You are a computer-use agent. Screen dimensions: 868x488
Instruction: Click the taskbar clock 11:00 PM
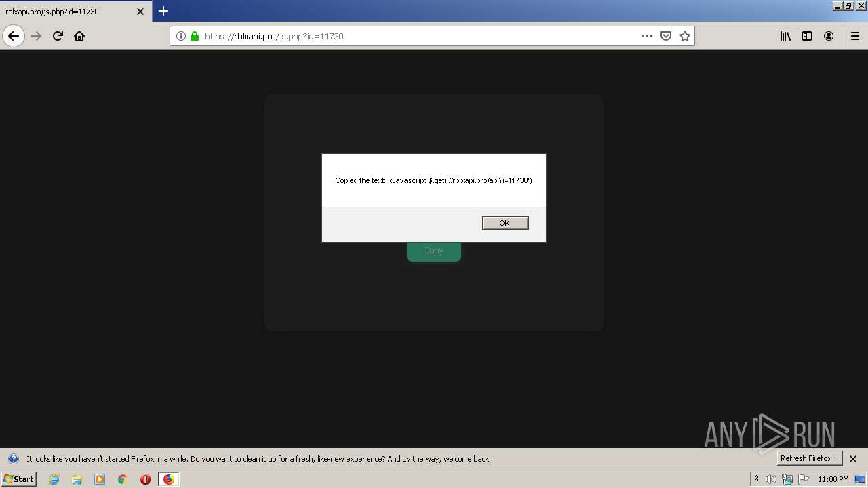point(833,479)
